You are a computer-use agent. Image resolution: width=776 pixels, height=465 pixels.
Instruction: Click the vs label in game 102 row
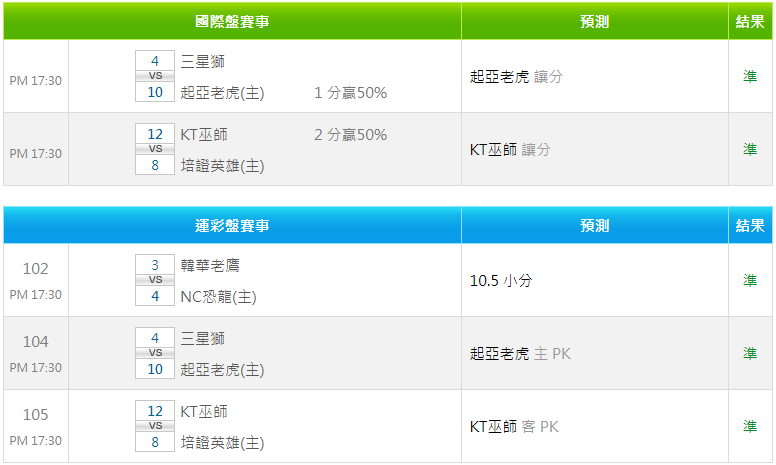(x=155, y=280)
